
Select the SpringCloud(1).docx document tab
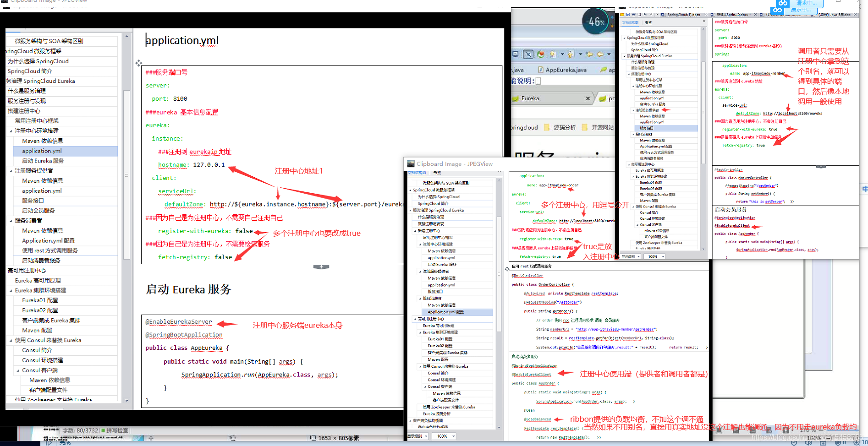pos(683,15)
